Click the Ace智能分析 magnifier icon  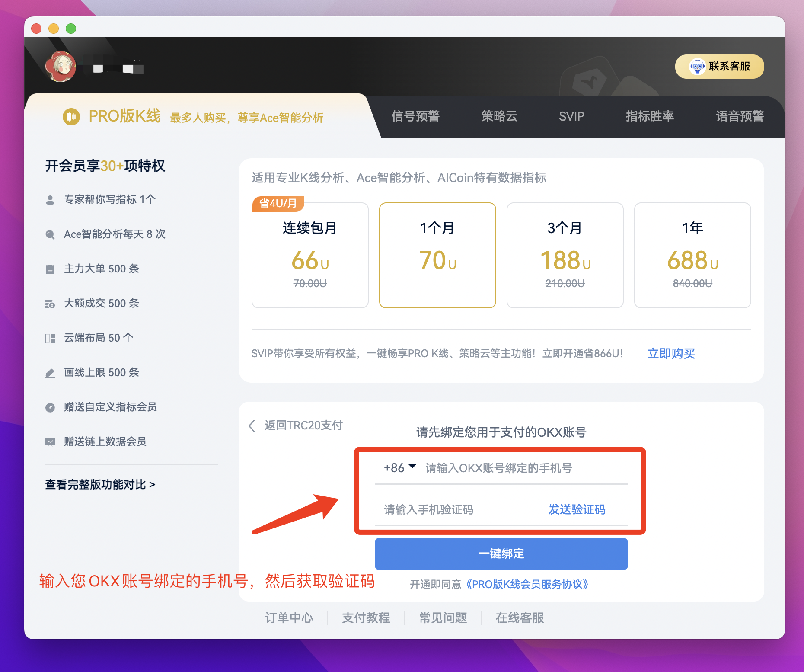coord(50,234)
